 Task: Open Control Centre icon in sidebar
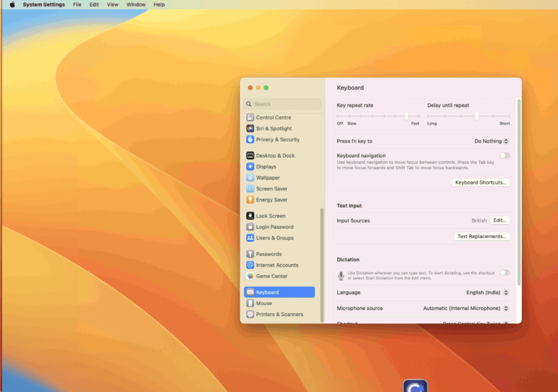pyautogui.click(x=250, y=118)
